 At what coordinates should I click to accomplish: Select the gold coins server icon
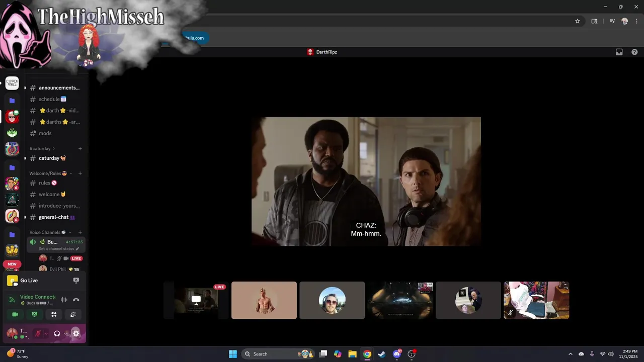tap(12, 250)
